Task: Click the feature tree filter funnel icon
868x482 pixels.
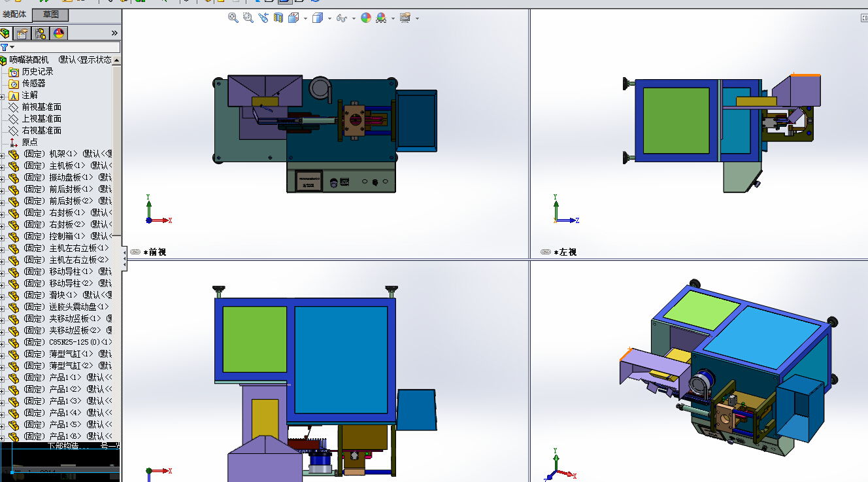Action: coord(4,47)
